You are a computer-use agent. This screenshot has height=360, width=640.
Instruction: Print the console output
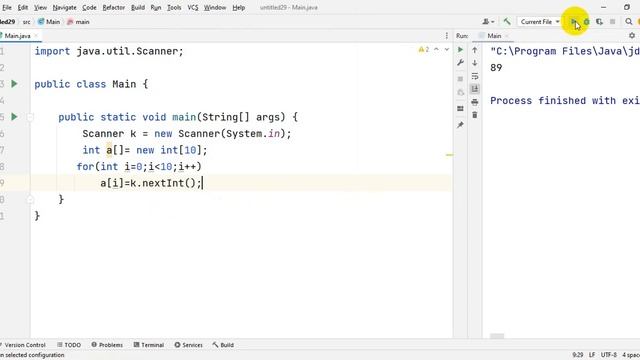click(475, 102)
